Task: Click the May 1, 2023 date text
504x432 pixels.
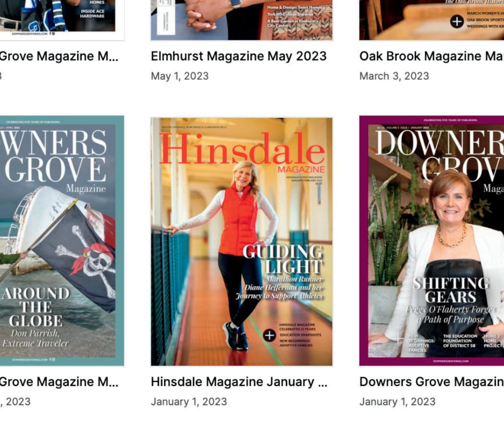Action: click(x=180, y=76)
